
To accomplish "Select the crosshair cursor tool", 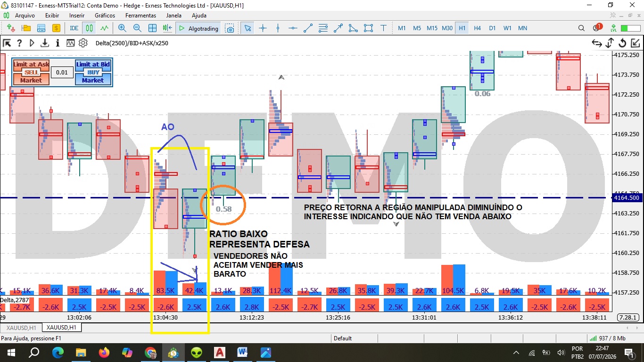I will point(263,28).
